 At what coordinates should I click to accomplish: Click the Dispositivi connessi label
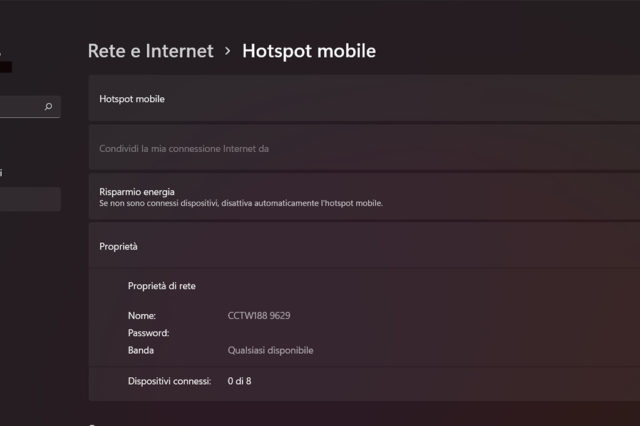coord(170,381)
